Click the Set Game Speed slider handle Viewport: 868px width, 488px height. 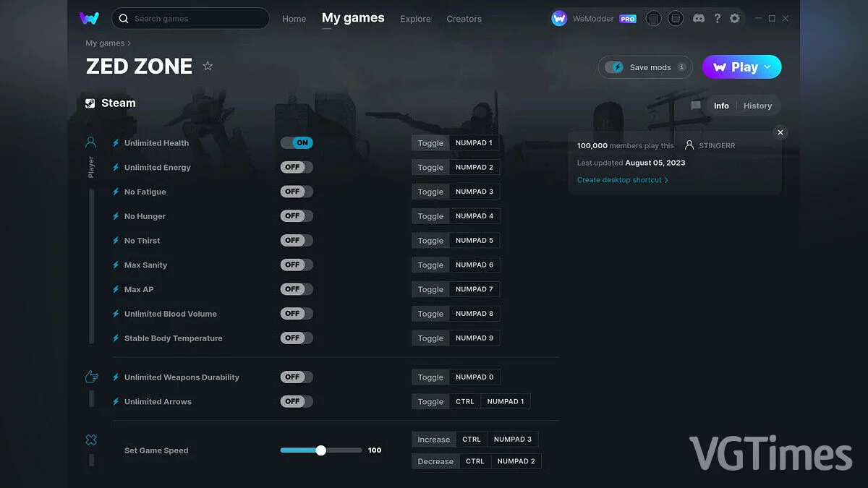pos(321,450)
